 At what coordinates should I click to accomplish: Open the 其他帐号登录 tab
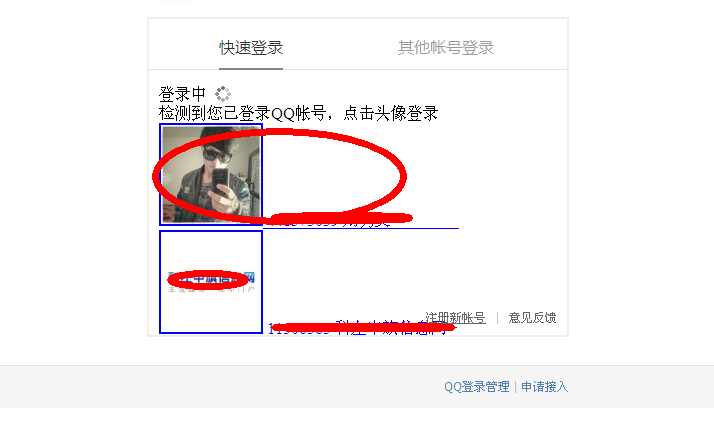[x=446, y=47]
